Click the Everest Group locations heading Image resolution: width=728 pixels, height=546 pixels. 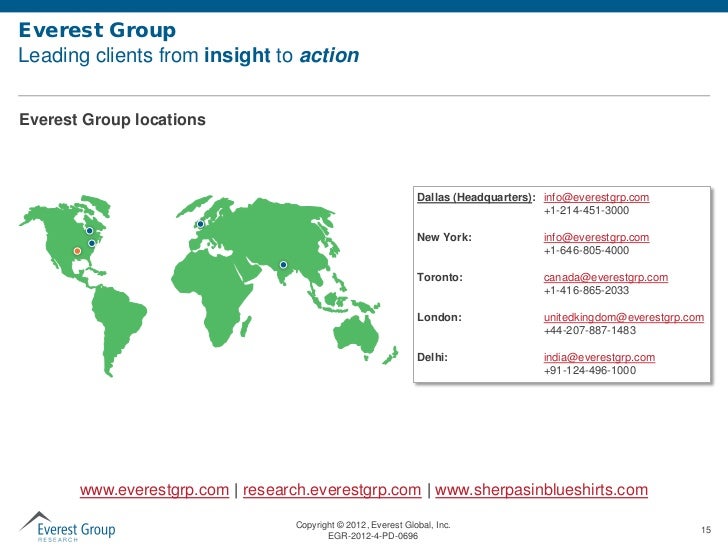pos(112,120)
